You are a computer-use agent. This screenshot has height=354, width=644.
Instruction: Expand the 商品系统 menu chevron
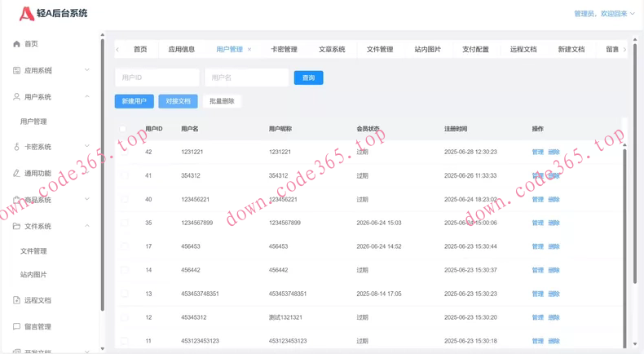pos(87,199)
